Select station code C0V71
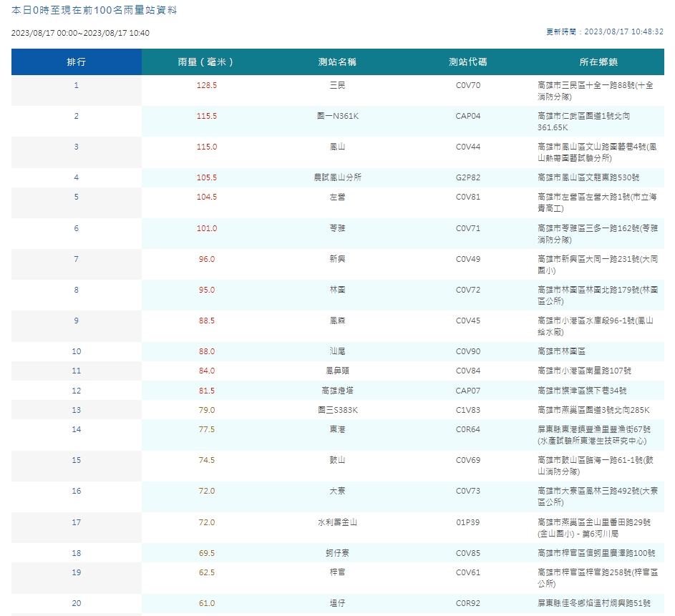The height and width of the screenshot is (616, 675). (468, 228)
